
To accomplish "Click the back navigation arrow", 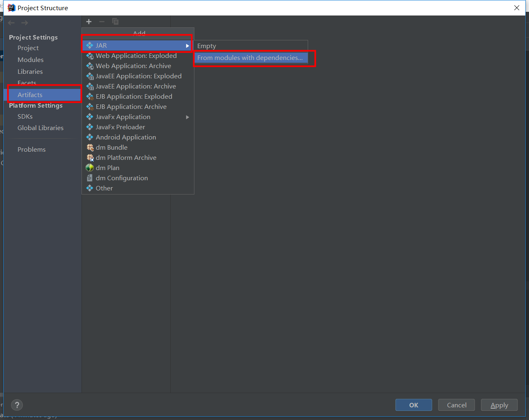I will click(x=11, y=22).
